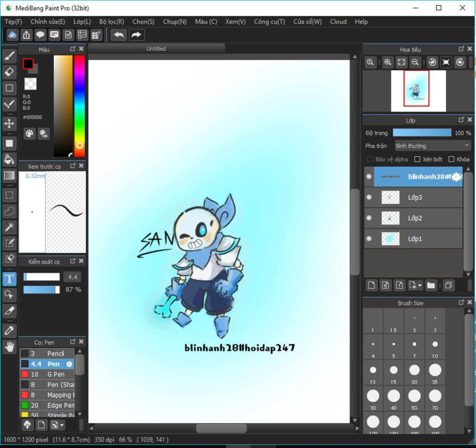
Task: Undock the Lớp panel
Action: tap(462, 120)
